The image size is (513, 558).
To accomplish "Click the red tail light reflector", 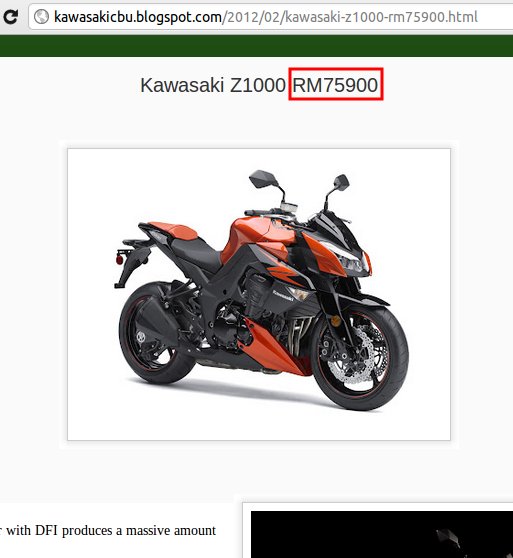I will click(x=119, y=259).
